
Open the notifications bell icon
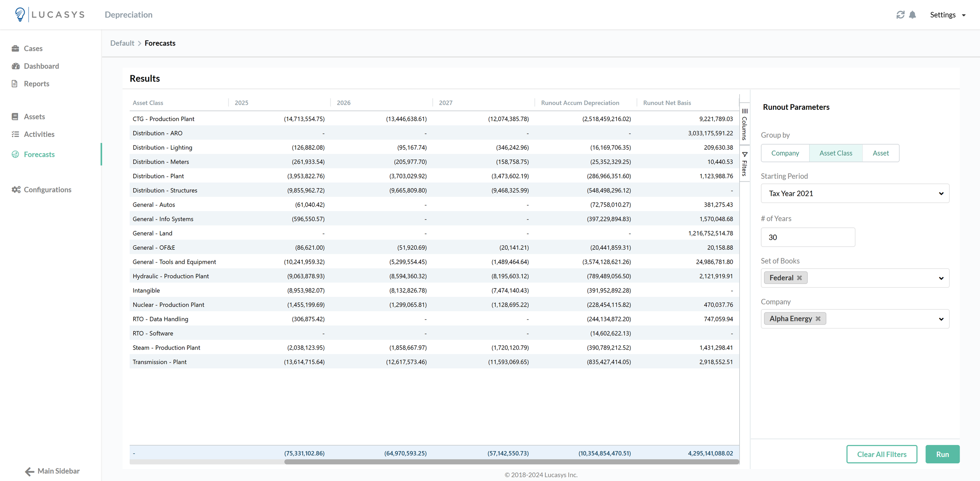(913, 15)
